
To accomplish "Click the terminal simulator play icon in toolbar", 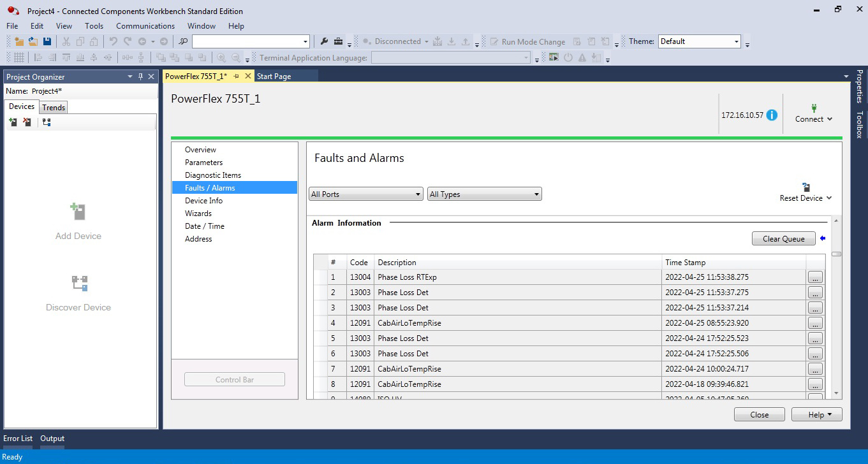I will click(553, 57).
